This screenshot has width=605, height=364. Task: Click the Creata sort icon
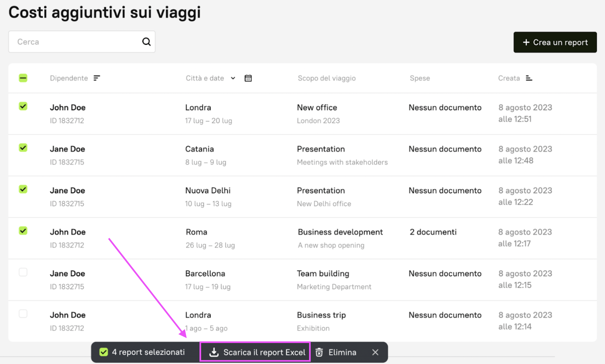pos(529,78)
